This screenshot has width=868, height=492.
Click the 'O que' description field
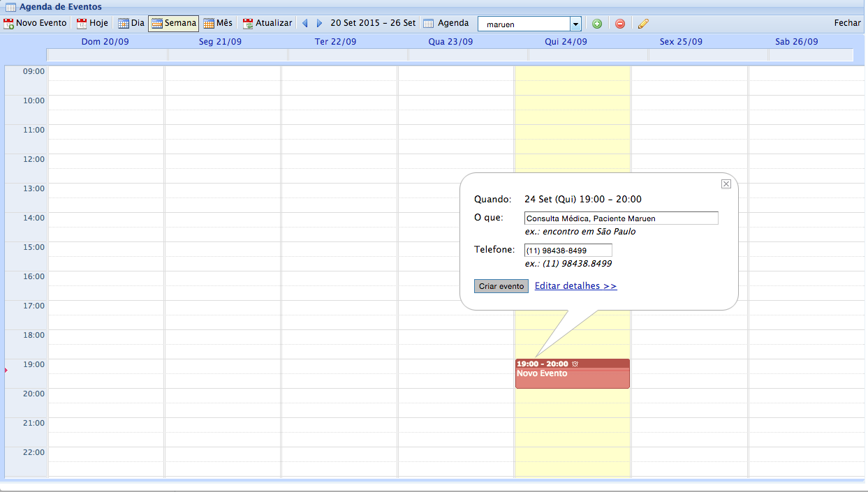click(x=621, y=218)
